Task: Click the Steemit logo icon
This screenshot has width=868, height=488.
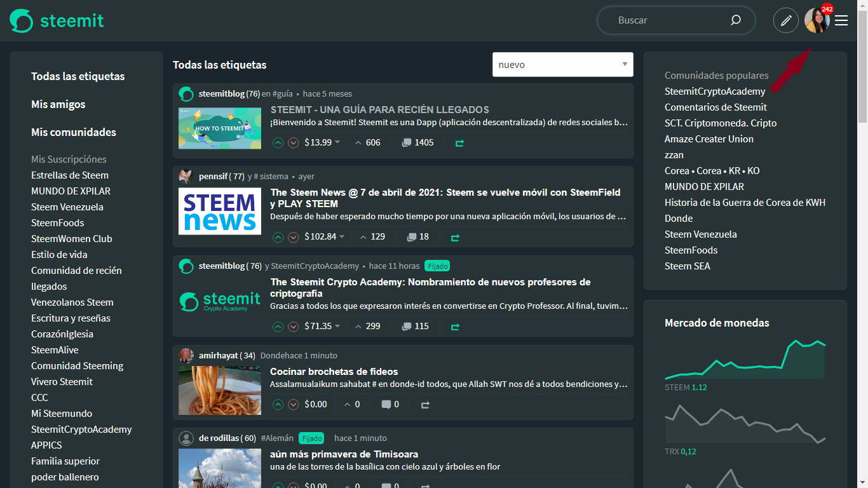Action: pos(21,20)
